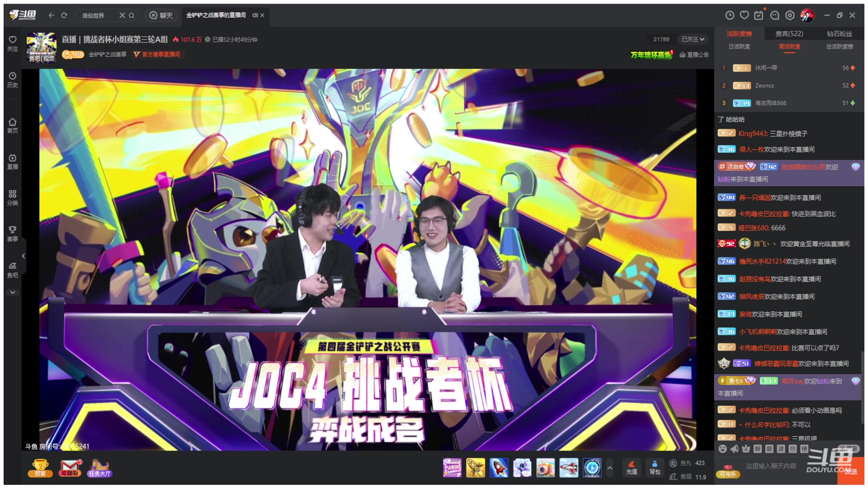The height and width of the screenshot is (488, 868).
Task: Toggle the 粉 fan filter in chat
Action: tap(758, 449)
